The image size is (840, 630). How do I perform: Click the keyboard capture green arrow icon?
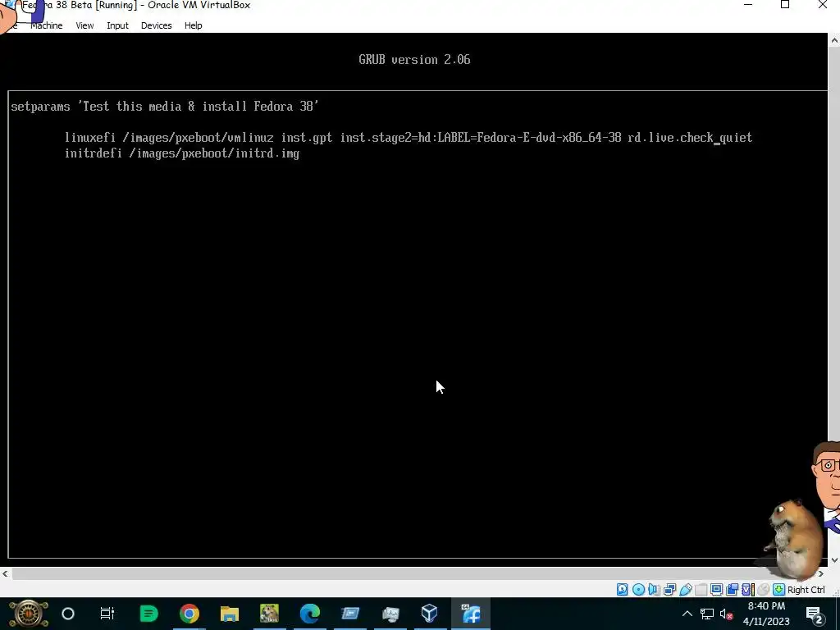click(x=779, y=589)
